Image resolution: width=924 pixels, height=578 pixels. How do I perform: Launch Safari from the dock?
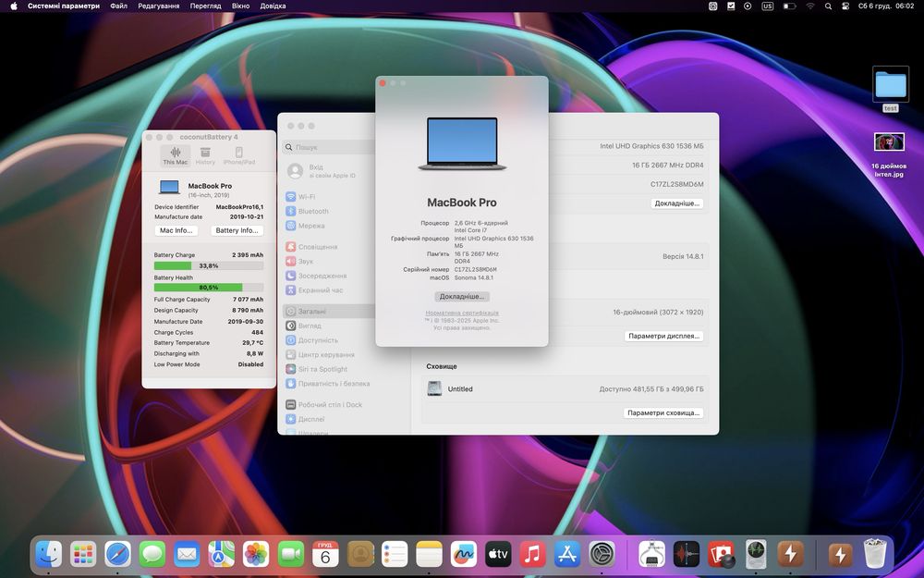click(x=118, y=554)
